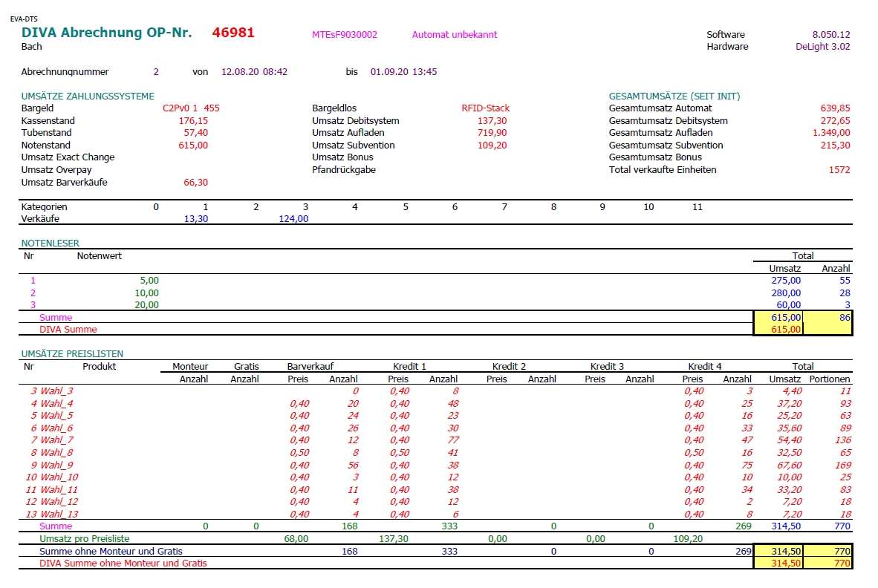Click the "Barverkauf" column header

click(310, 367)
